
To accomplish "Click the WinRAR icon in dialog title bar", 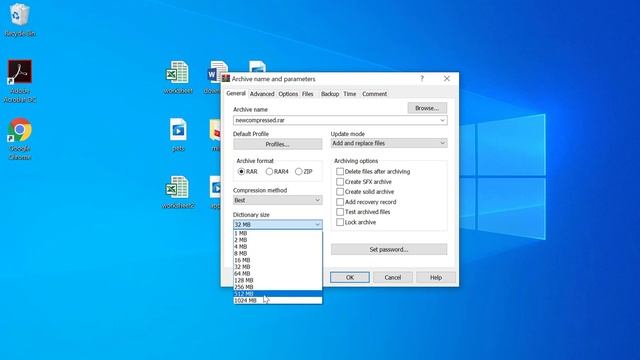I will click(x=226, y=78).
